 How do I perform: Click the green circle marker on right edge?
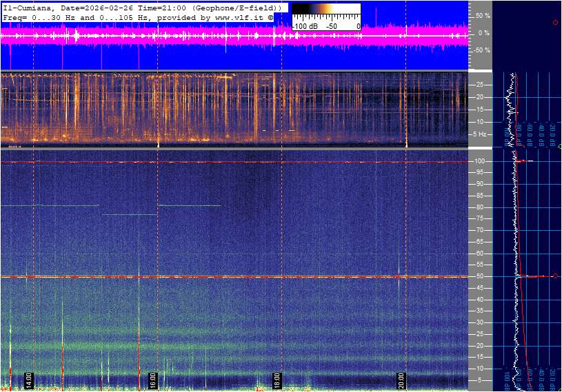560,147
